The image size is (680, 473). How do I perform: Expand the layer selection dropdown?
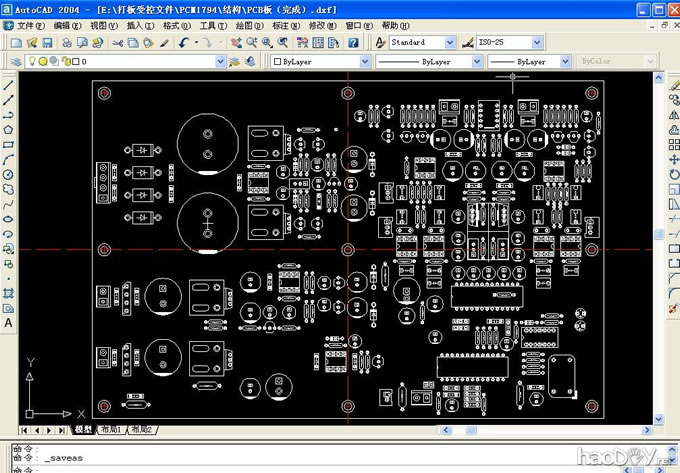(x=220, y=62)
